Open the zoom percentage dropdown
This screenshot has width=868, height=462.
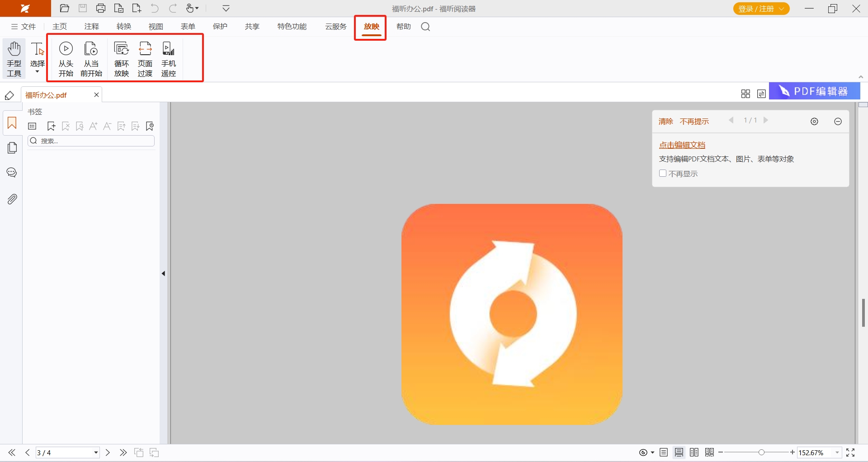coord(837,453)
